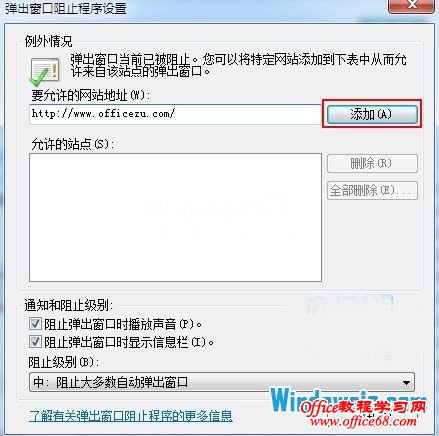Click the checkmark notepad icon
Screen dimensions: 439x436
[x=44, y=72]
